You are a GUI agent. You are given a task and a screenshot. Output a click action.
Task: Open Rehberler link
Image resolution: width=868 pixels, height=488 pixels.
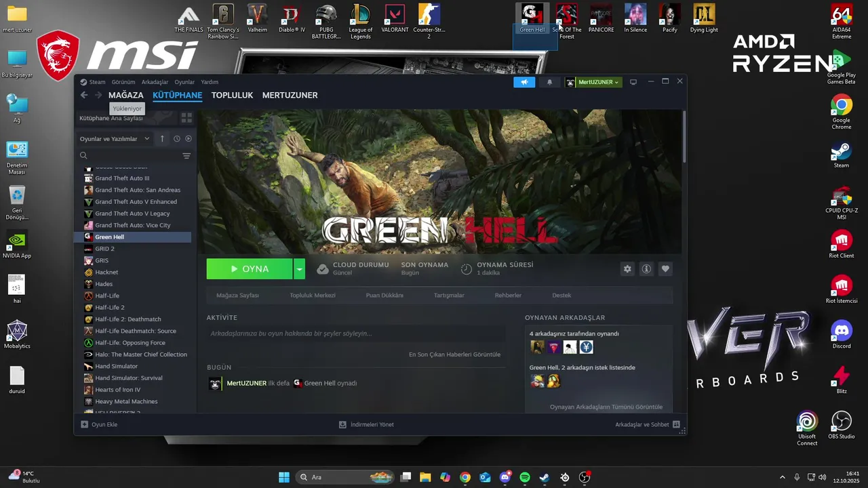pyautogui.click(x=508, y=296)
